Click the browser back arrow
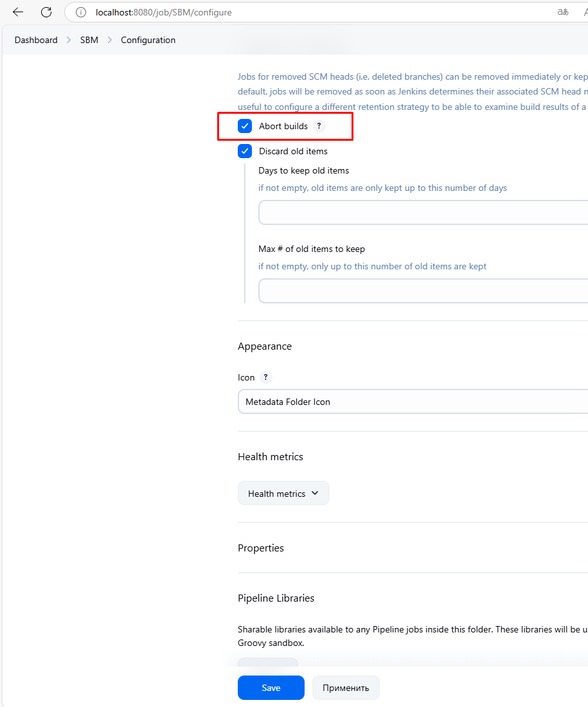Screen dimensions: 588x707 tap(18, 12)
